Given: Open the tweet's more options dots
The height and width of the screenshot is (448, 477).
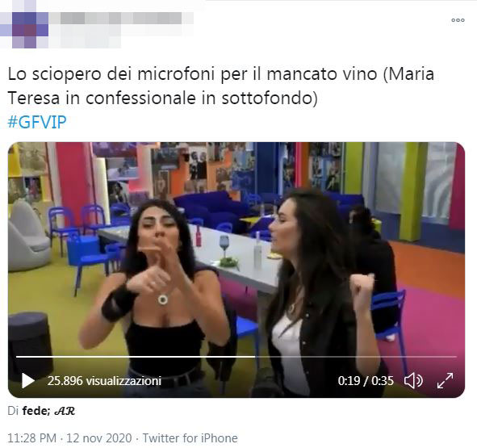Looking at the screenshot, I should 458,20.
